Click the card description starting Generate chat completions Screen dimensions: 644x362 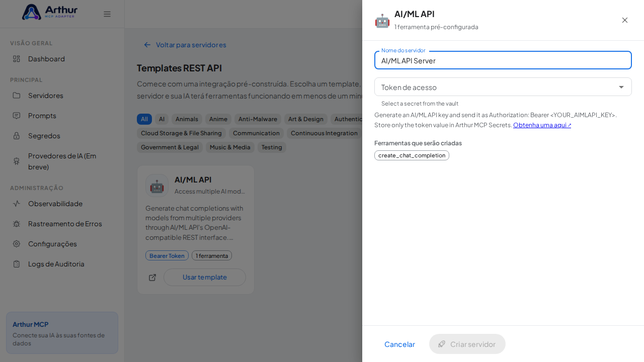point(196,223)
